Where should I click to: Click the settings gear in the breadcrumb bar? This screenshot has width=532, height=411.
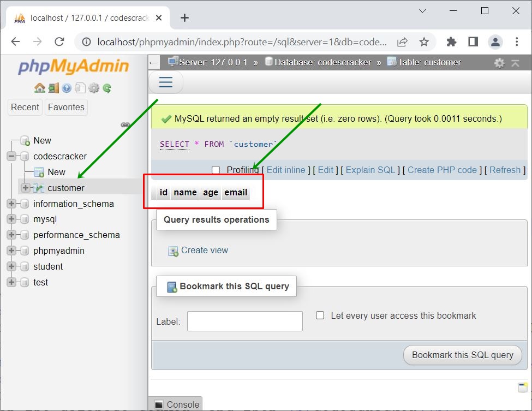(499, 62)
